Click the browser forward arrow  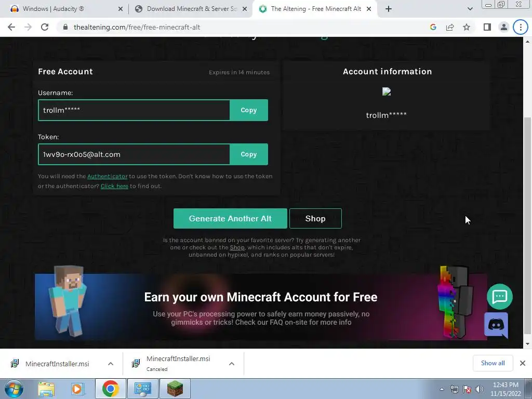click(28, 27)
